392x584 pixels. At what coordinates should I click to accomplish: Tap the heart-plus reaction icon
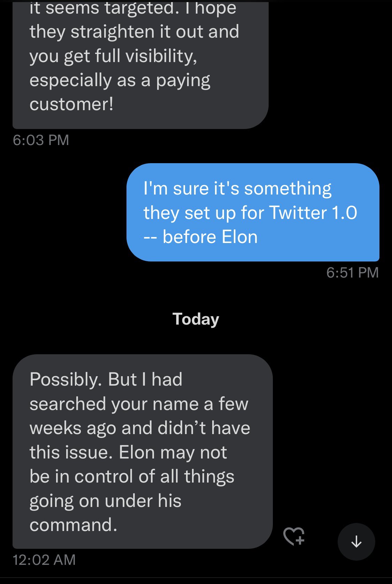[x=294, y=536]
